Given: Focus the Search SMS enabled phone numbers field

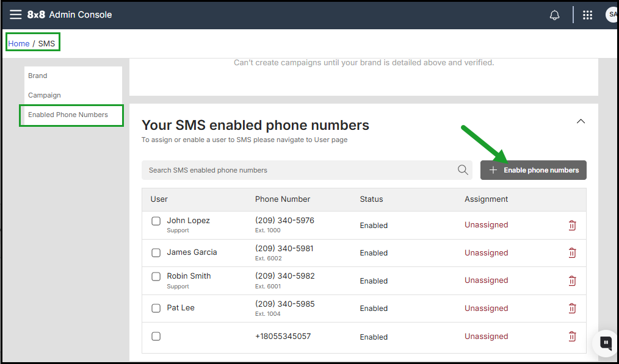Looking at the screenshot, I should [299, 170].
